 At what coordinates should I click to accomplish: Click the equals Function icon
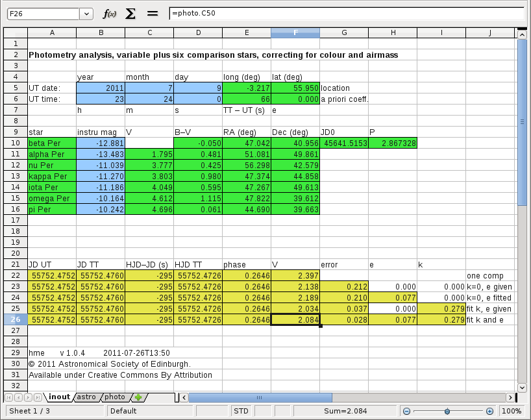pyautogui.click(x=153, y=14)
